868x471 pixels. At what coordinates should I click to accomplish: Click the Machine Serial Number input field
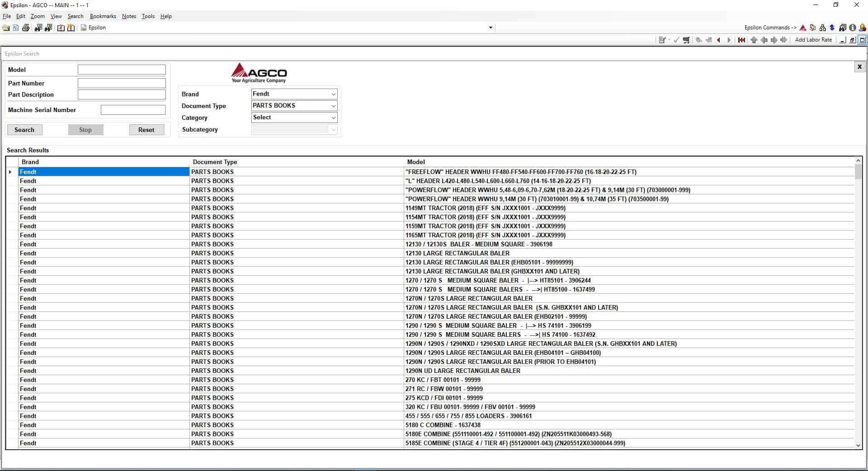pyautogui.click(x=133, y=110)
